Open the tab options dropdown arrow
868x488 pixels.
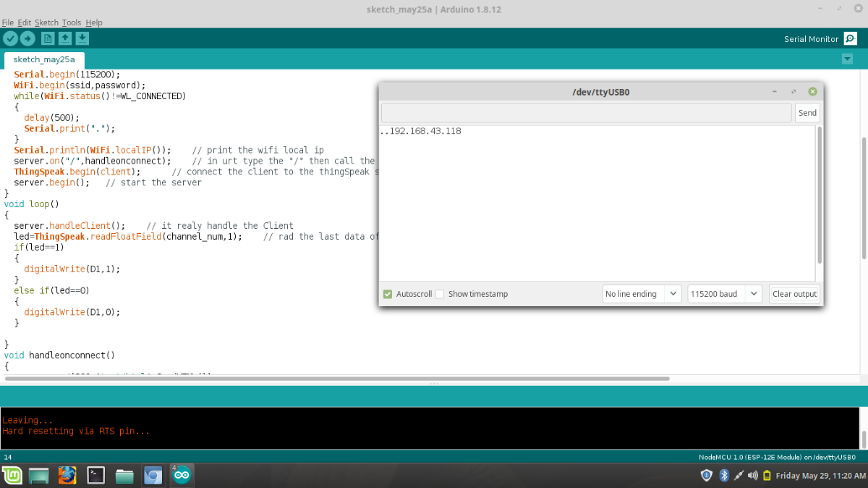pos(847,59)
